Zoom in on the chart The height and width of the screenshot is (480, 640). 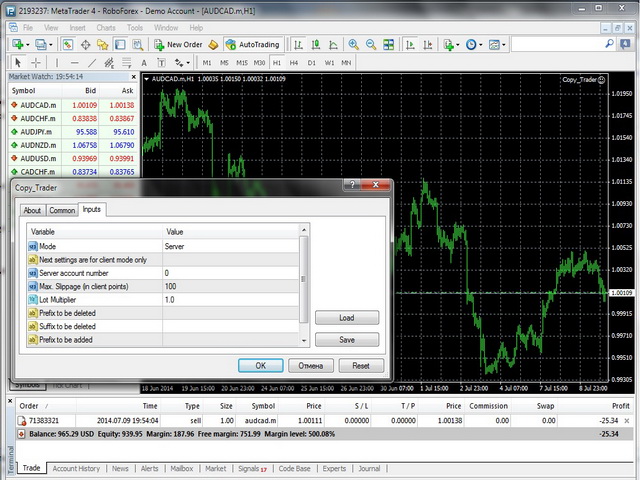353,44
